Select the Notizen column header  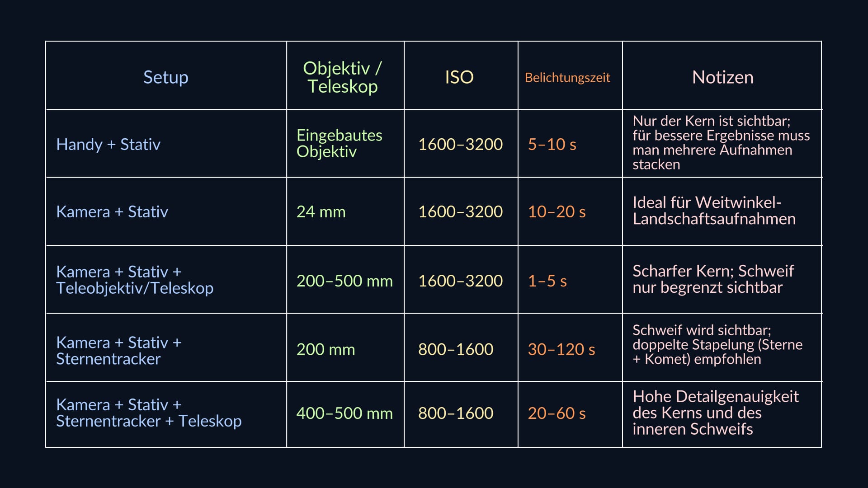point(722,77)
